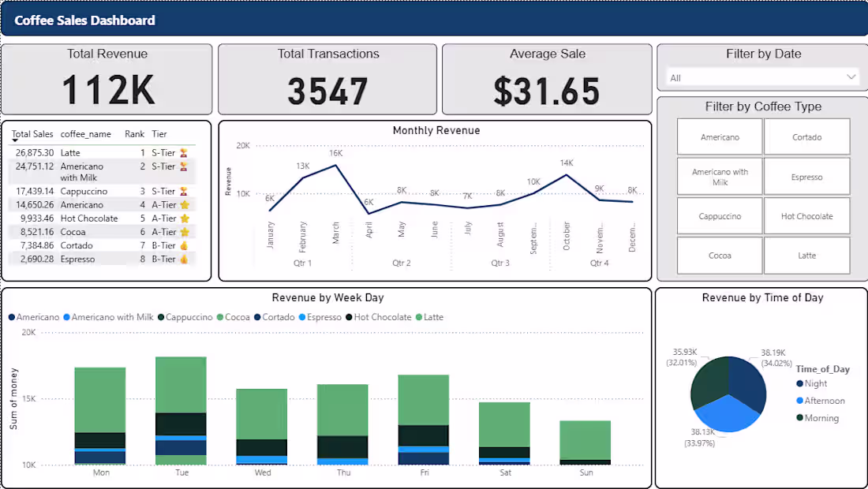
Task: Sort table by coffee_name column header
Action: (x=85, y=134)
